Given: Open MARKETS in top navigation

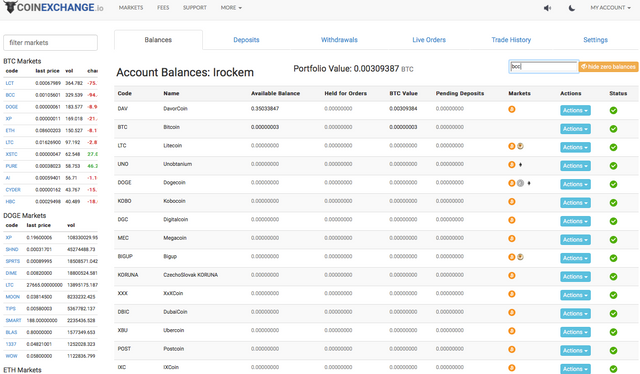Looking at the screenshot, I should [131, 8].
